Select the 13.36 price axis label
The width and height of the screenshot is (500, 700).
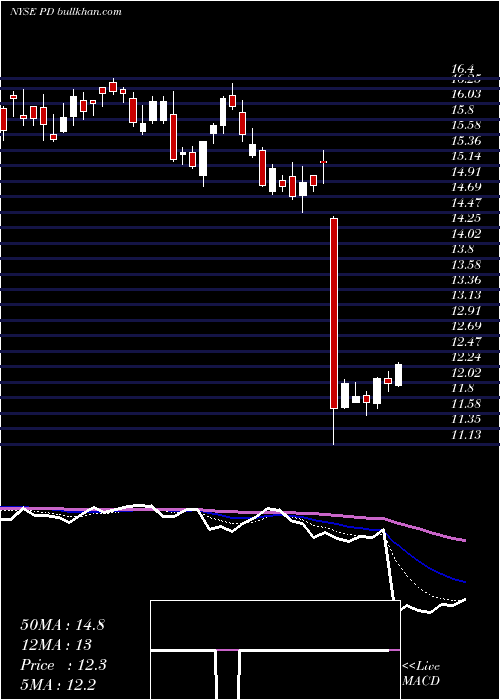pos(466,280)
